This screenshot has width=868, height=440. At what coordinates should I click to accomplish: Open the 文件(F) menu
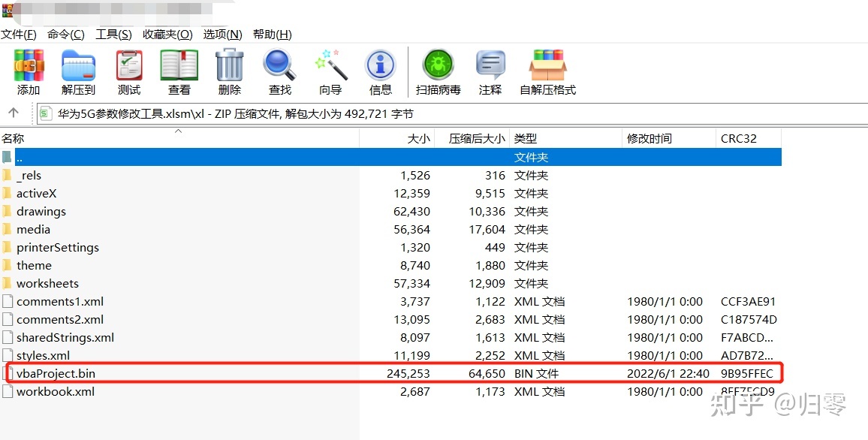[x=18, y=35]
